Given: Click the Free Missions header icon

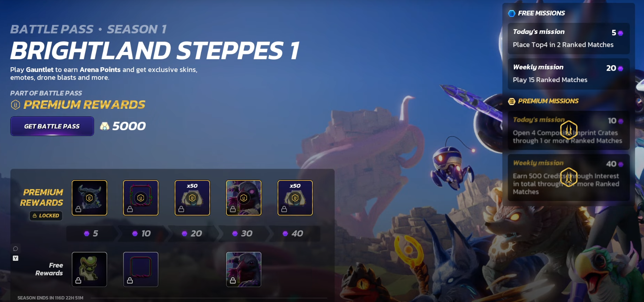Looking at the screenshot, I should click(511, 14).
